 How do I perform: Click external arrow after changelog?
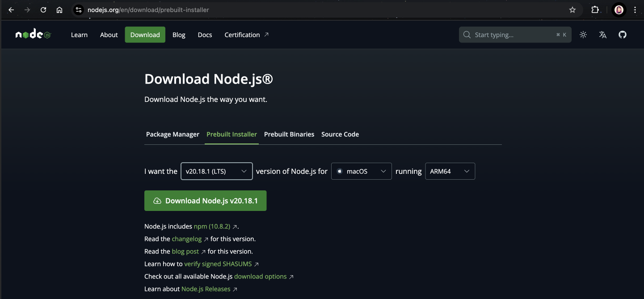[206, 240]
